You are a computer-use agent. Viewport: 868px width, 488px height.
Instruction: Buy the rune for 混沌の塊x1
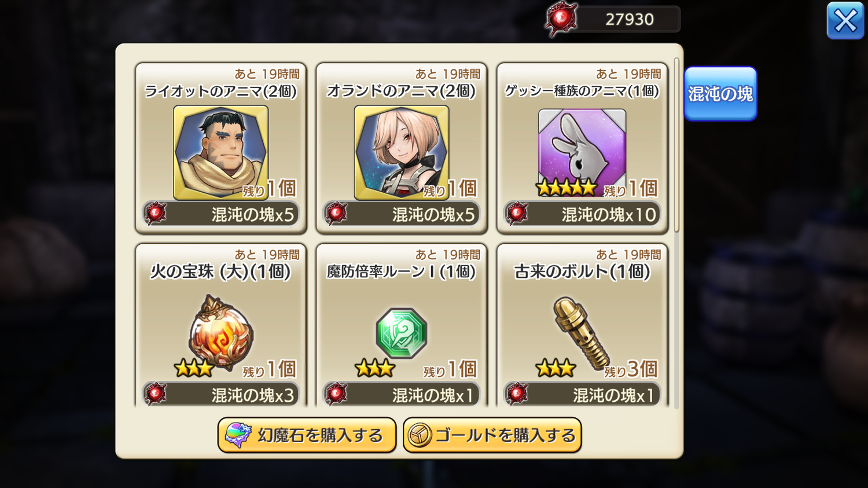pos(402,395)
